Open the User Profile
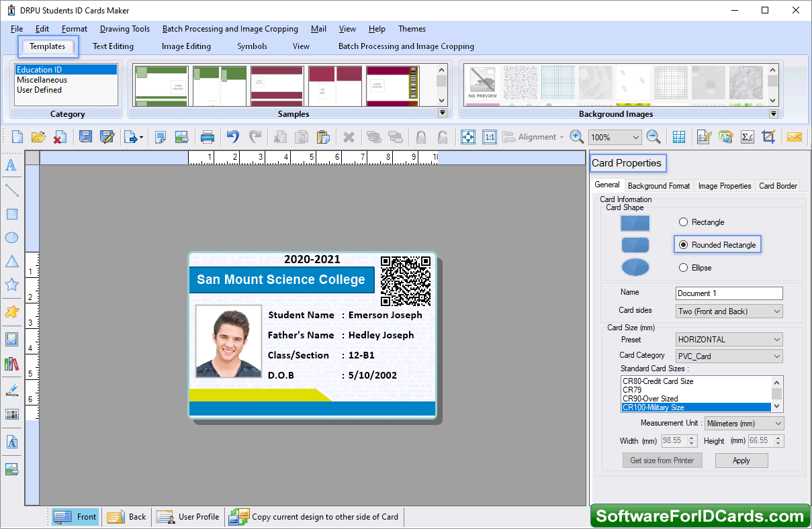This screenshot has height=529, width=812. pos(188,517)
